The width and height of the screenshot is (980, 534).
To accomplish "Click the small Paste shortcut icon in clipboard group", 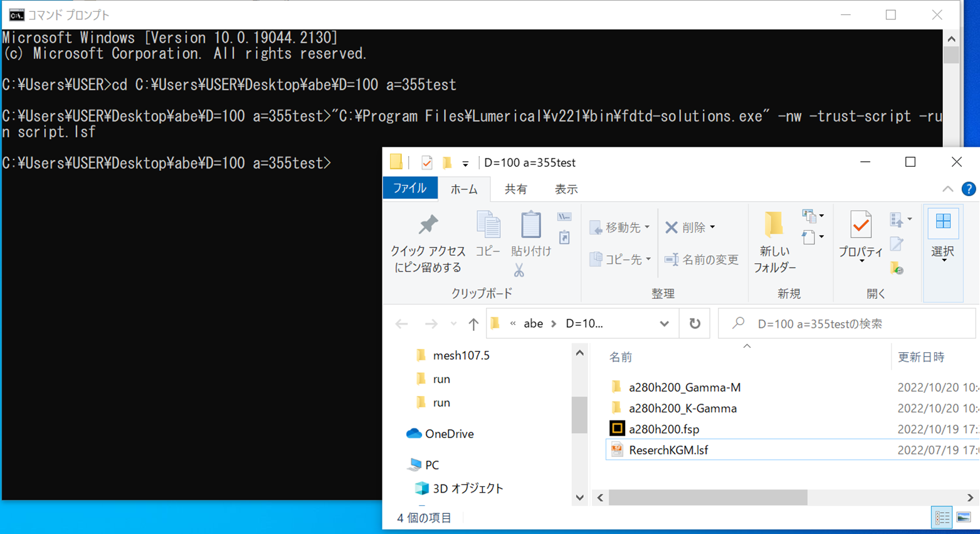I will coord(564,237).
